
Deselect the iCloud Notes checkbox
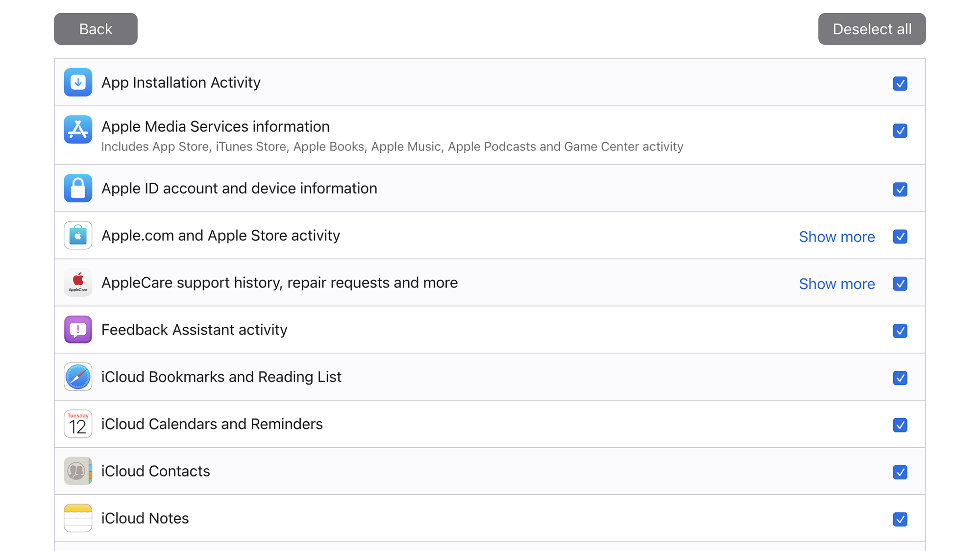click(900, 519)
